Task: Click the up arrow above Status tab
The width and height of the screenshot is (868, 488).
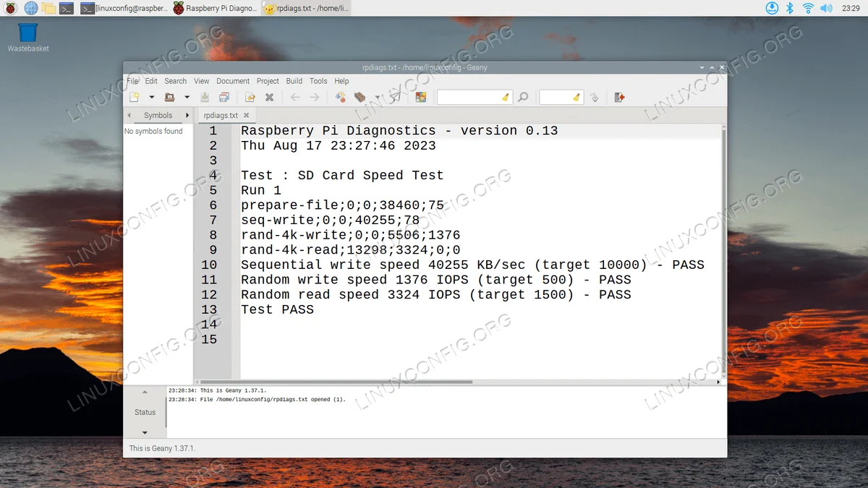Action: click(x=145, y=391)
